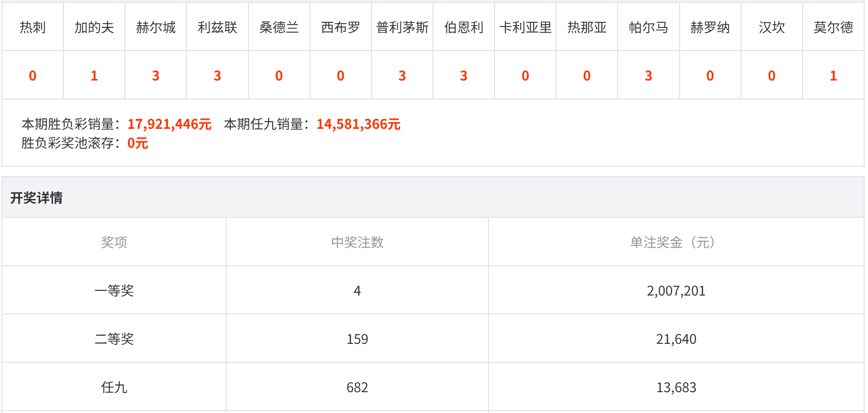Click the result 0 under 汉坎

point(771,76)
